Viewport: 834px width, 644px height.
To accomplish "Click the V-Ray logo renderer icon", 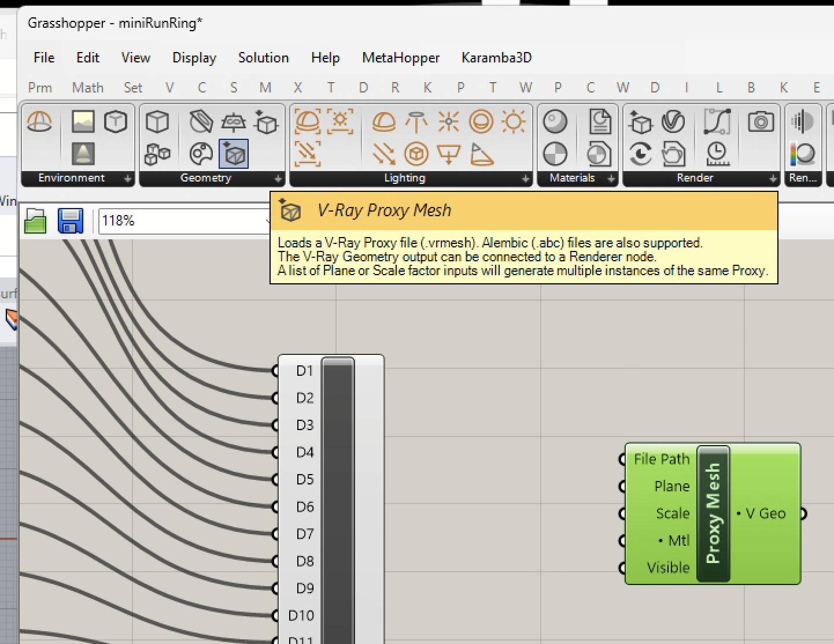I will click(x=673, y=122).
